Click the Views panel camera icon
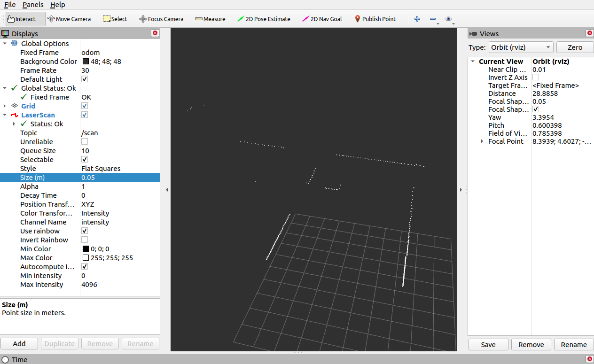The width and height of the screenshot is (594, 364). tap(474, 34)
